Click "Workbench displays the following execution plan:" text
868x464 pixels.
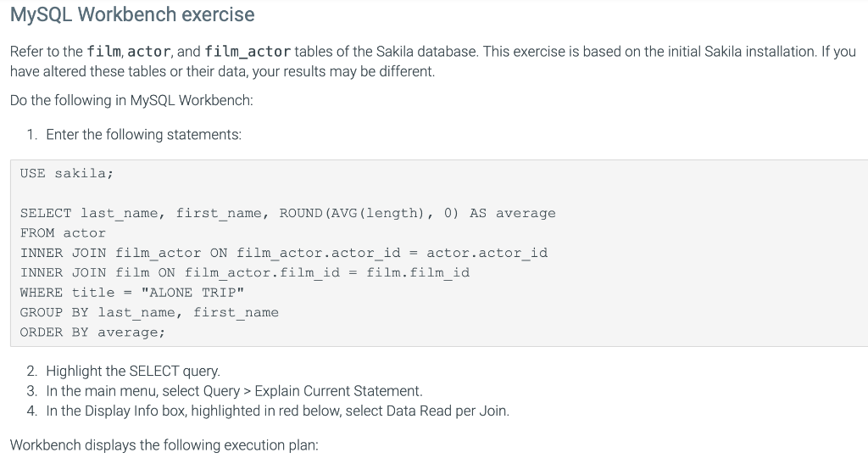(x=164, y=445)
